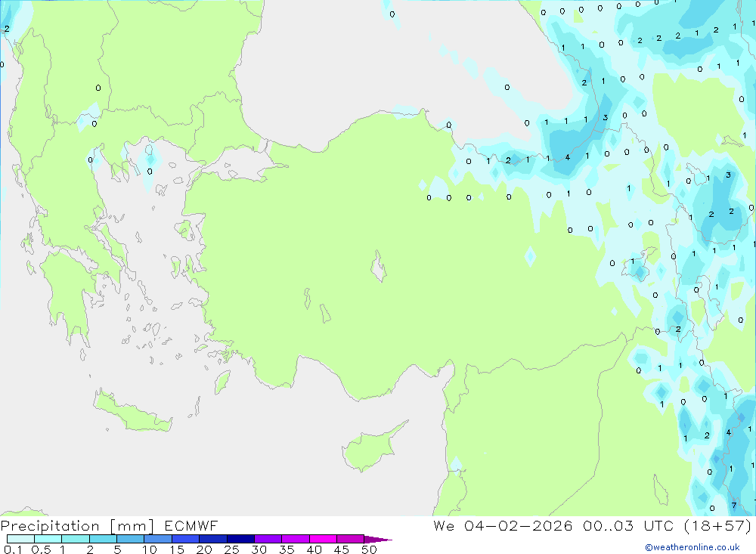Click the 'ECMWF' model label

(191, 525)
